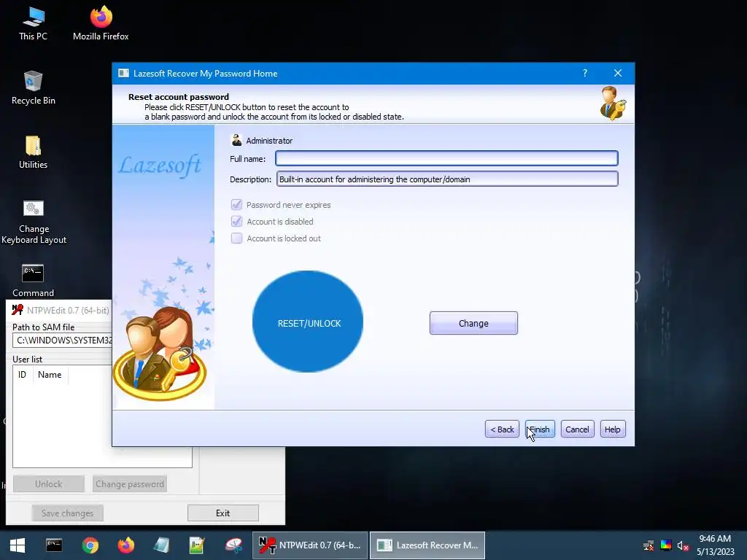Viewport: 747px width, 560px height.
Task: Click the "Administrator" account name text
Action: [269, 141]
